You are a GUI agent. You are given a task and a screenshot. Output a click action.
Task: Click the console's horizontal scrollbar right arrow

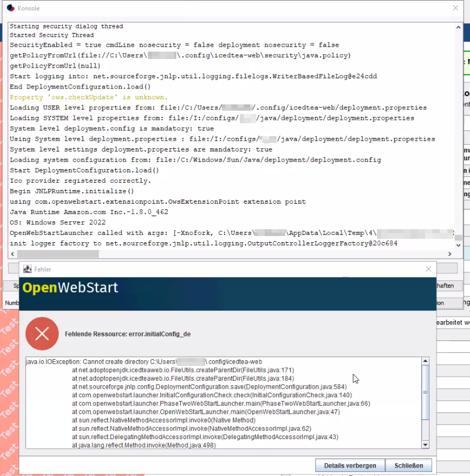click(450, 254)
